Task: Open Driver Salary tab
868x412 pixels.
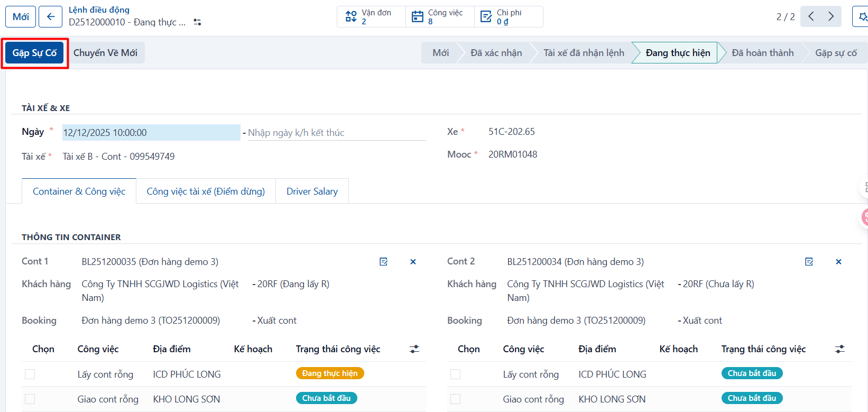Action: (x=312, y=191)
